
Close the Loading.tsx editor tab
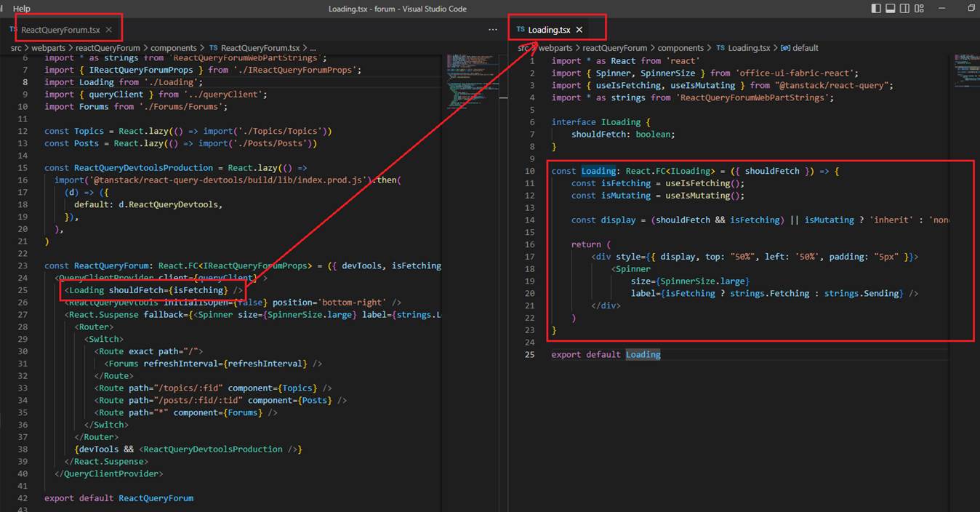pyautogui.click(x=579, y=30)
